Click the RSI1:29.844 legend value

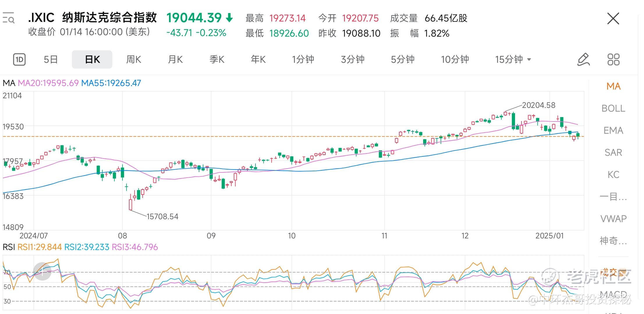pos(40,247)
